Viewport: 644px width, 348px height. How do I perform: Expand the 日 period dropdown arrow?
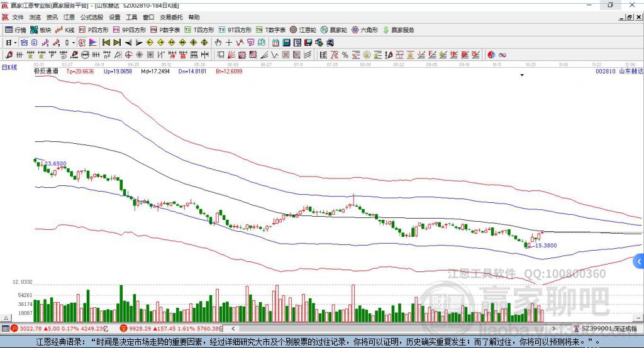tap(14, 43)
